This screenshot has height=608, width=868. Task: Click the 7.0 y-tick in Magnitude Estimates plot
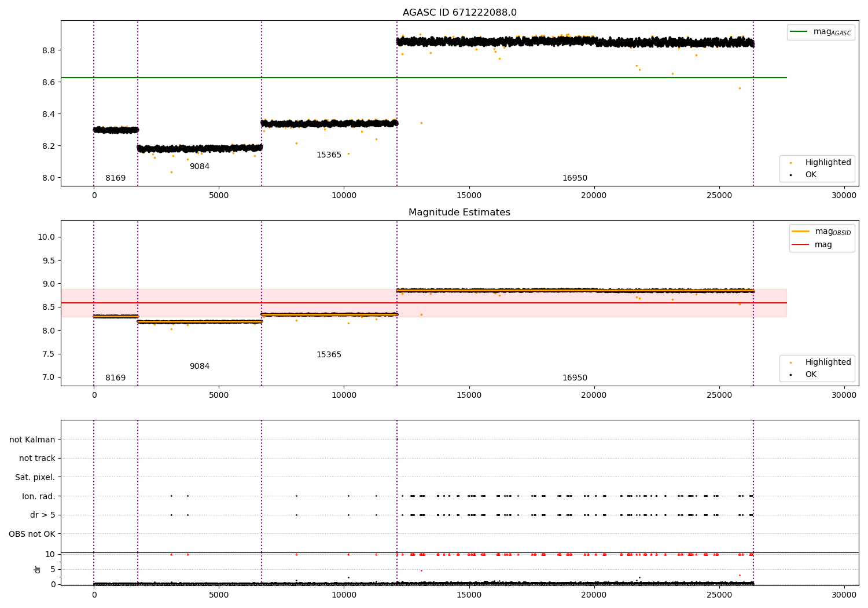49,377
